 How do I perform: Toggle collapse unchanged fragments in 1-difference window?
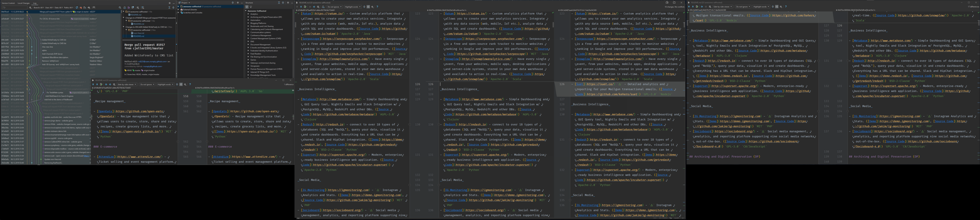point(177,85)
